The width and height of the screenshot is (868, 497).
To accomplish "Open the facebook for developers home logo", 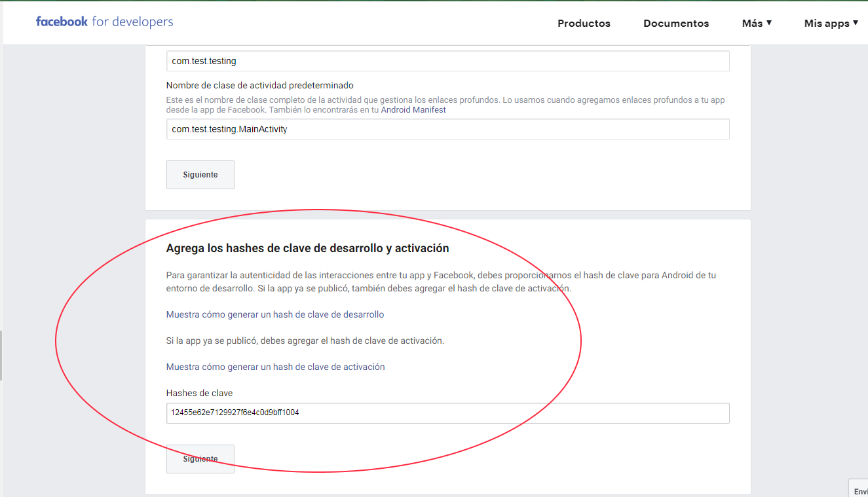I will tap(105, 22).
